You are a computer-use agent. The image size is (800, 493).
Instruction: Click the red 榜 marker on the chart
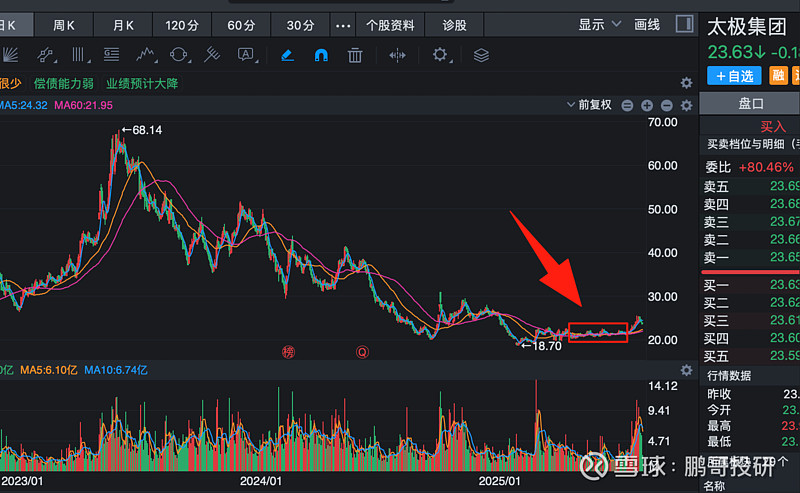click(x=288, y=352)
